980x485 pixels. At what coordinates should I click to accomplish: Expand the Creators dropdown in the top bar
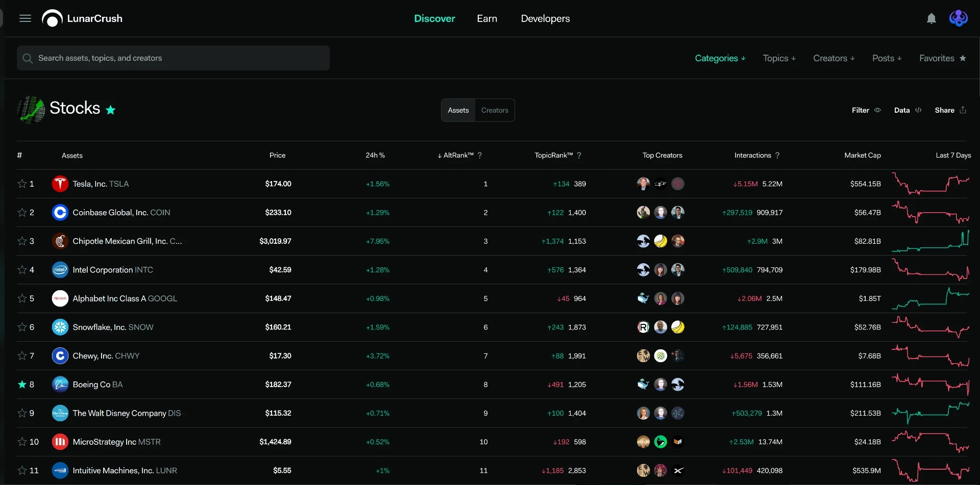834,58
